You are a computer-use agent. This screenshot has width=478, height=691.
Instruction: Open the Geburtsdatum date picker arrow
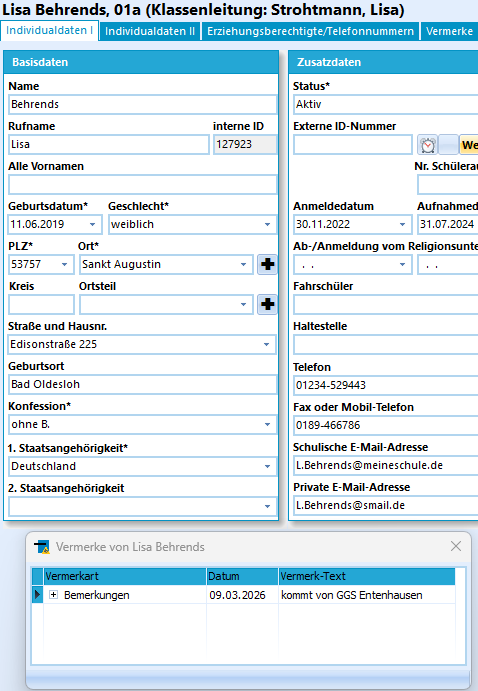[x=93, y=224]
